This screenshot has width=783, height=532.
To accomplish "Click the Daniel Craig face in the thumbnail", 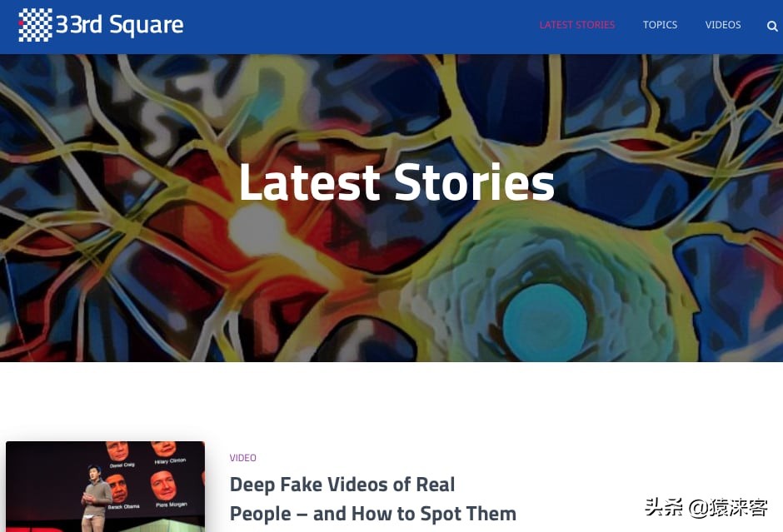I will tap(117, 451).
